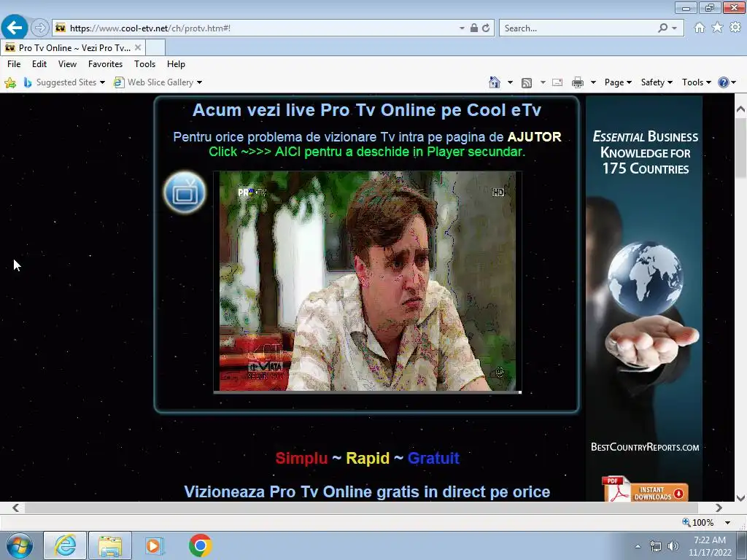Click the BestCountryReports.com ad banner
The image size is (747, 560).
coord(644,298)
